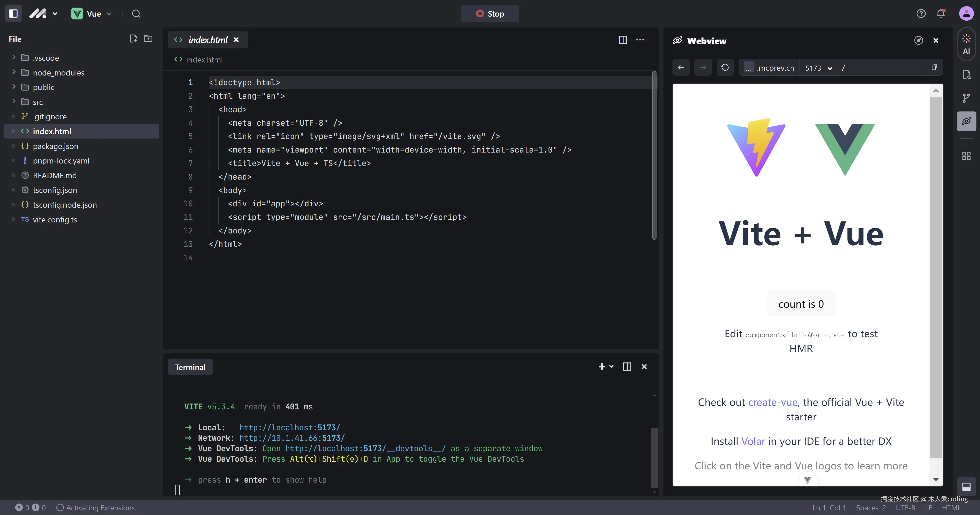
Task: Open the AI assistant sidebar icon
Action: pos(966,44)
